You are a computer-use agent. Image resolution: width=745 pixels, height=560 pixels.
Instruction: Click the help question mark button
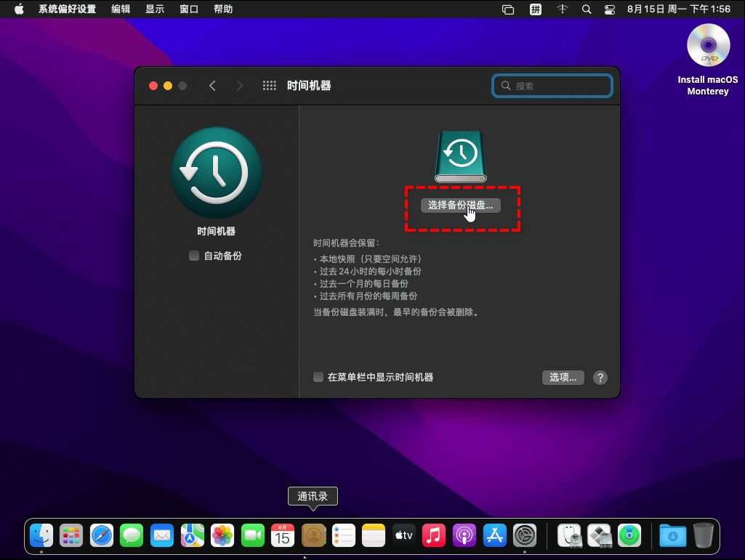point(600,378)
